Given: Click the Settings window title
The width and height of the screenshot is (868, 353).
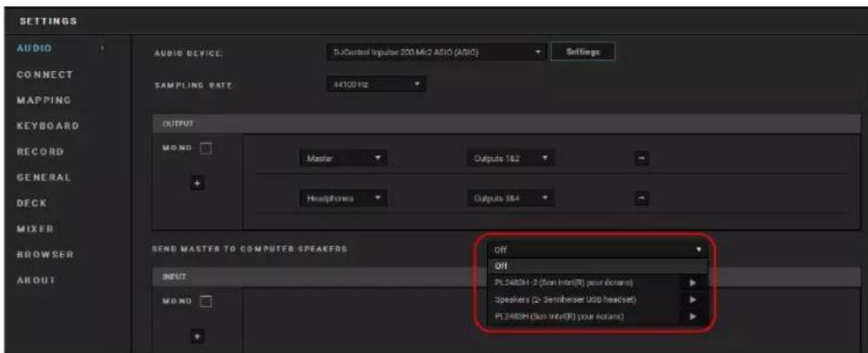Looking at the screenshot, I should (x=48, y=21).
